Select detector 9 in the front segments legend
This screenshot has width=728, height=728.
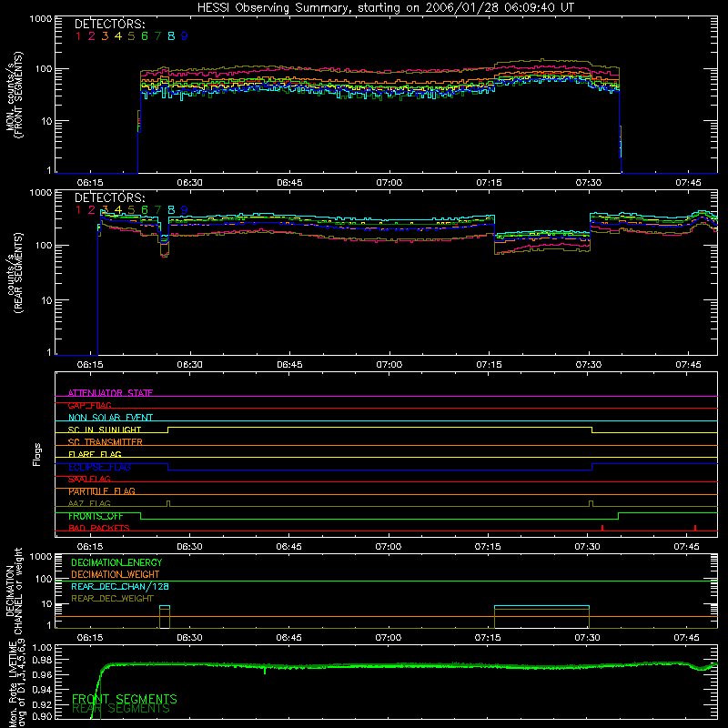click(x=185, y=36)
